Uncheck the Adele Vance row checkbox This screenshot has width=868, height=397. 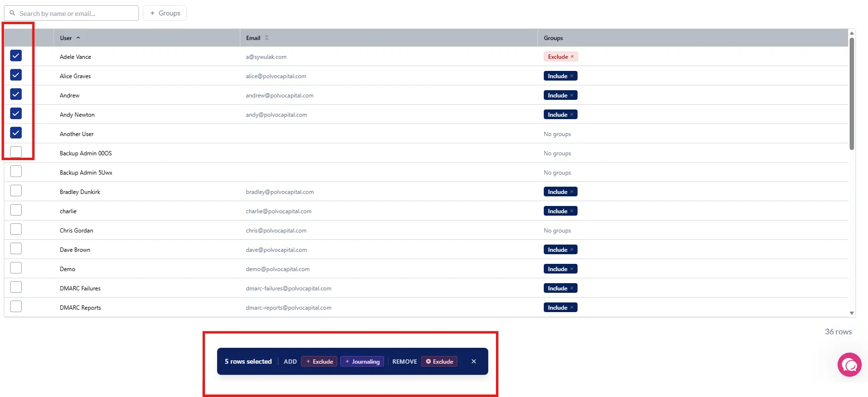click(x=16, y=56)
